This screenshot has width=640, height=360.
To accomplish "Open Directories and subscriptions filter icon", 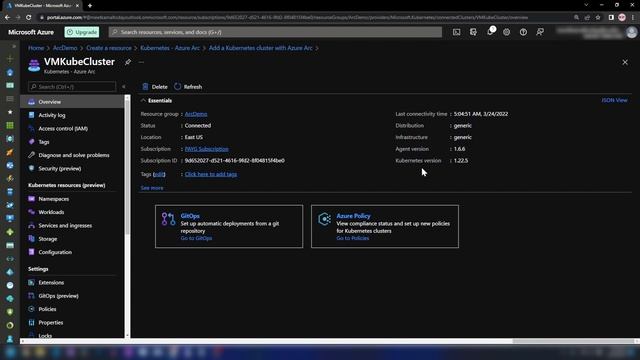I will point(473,32).
